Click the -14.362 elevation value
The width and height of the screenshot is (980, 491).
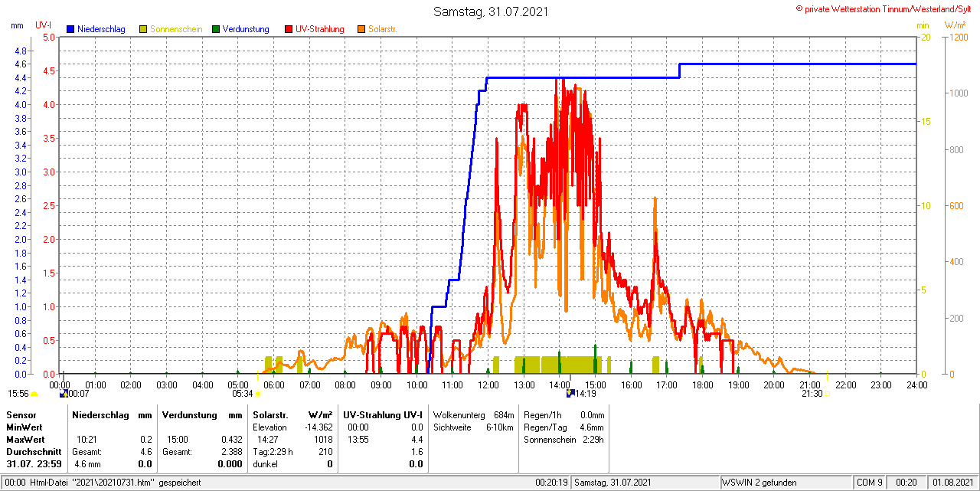click(x=318, y=427)
